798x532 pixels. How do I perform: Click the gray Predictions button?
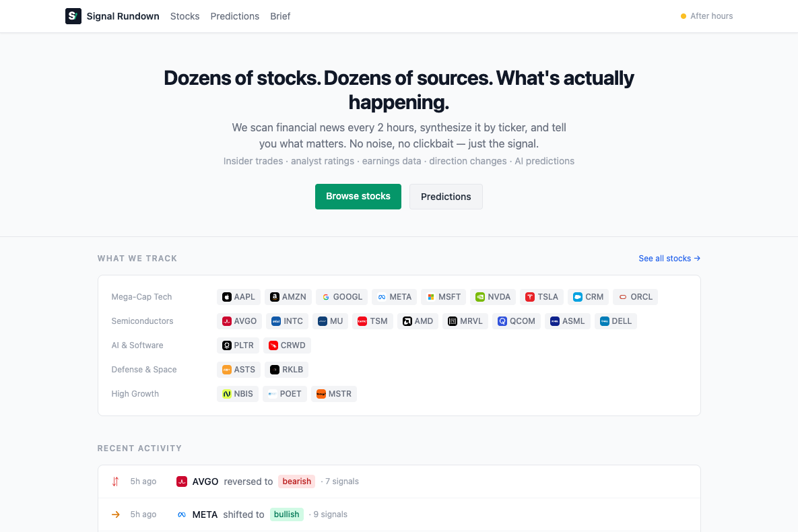(446, 197)
